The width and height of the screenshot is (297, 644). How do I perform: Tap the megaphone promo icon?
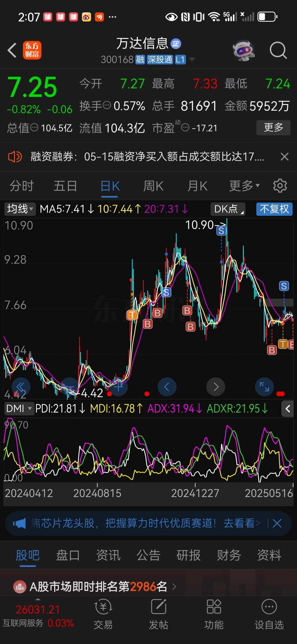coord(19,523)
